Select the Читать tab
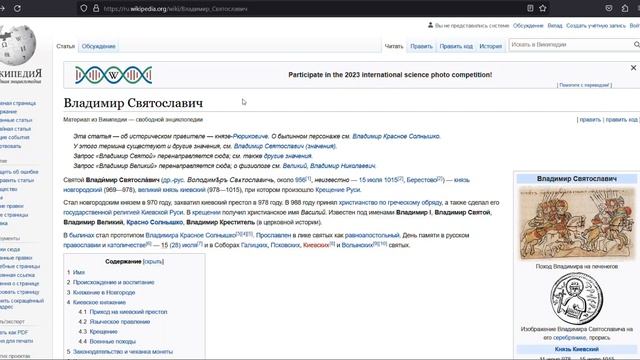This screenshot has width=640, height=360. (394, 46)
